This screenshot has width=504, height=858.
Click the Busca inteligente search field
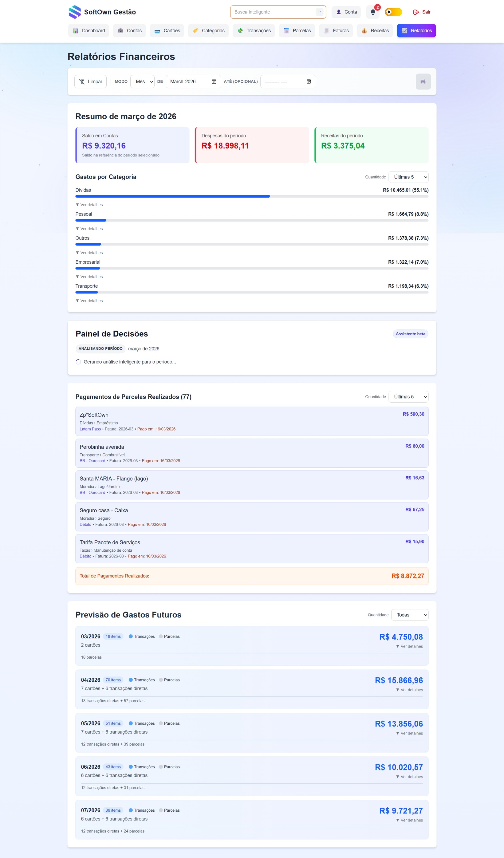click(272, 12)
